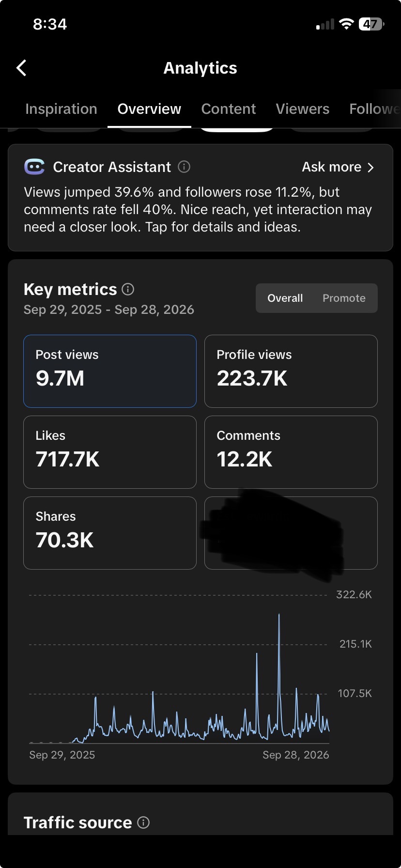Switch to the Content tab
401x868 pixels.
tap(229, 109)
